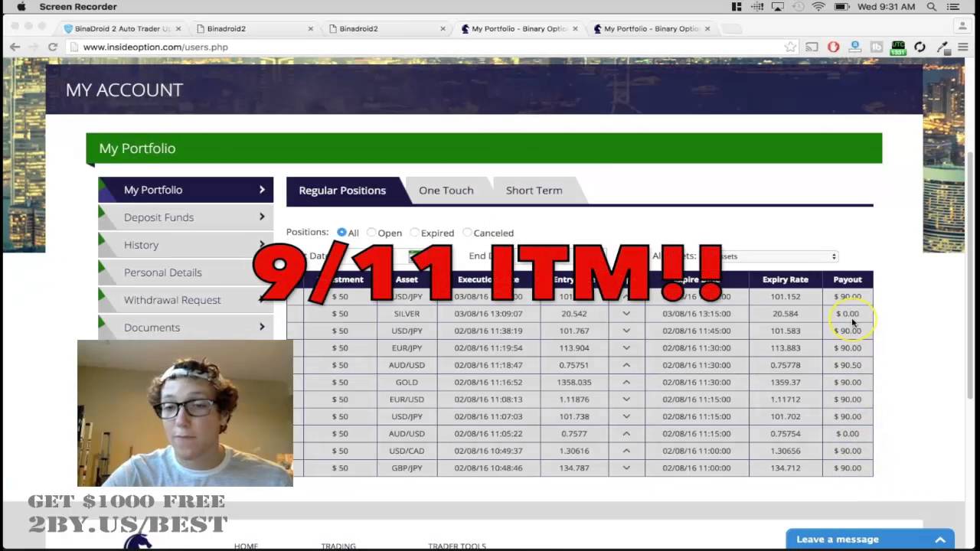Click the 02/08/16 10:48:46 execution time cell

488,468
